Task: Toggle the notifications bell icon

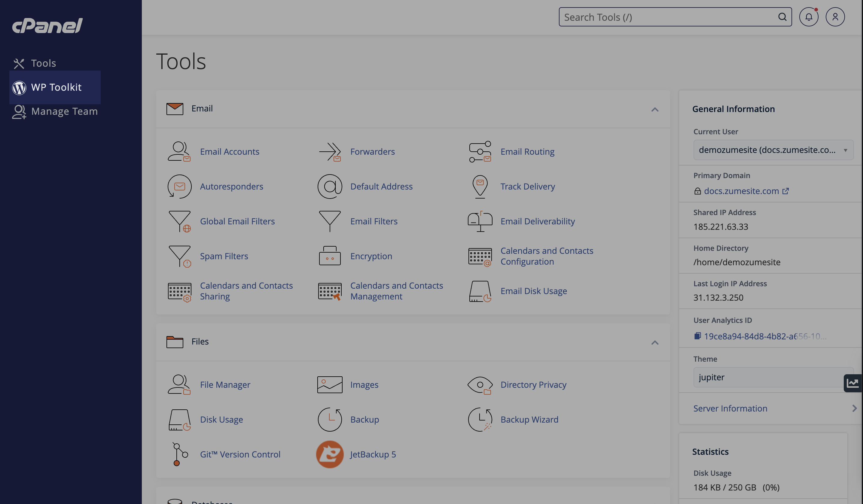Action: click(809, 17)
